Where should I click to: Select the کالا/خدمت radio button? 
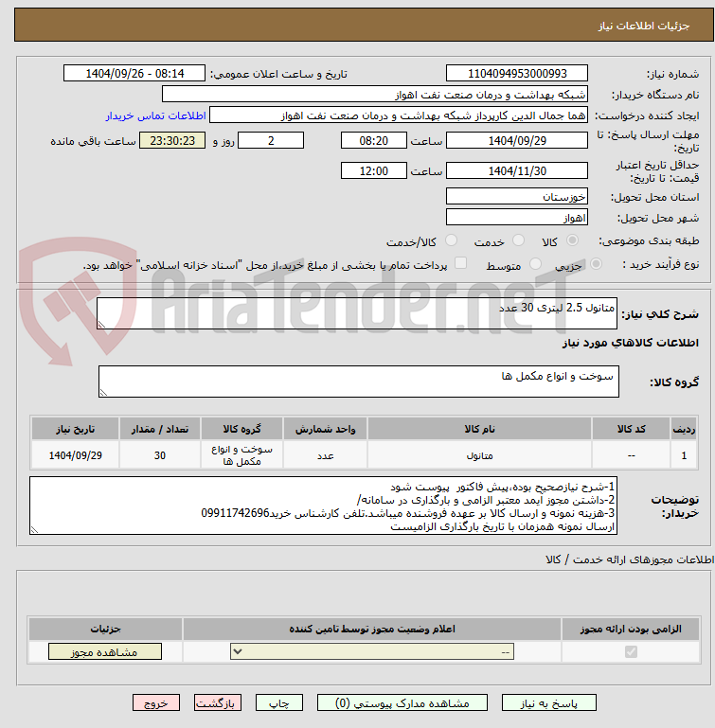tap(451, 240)
